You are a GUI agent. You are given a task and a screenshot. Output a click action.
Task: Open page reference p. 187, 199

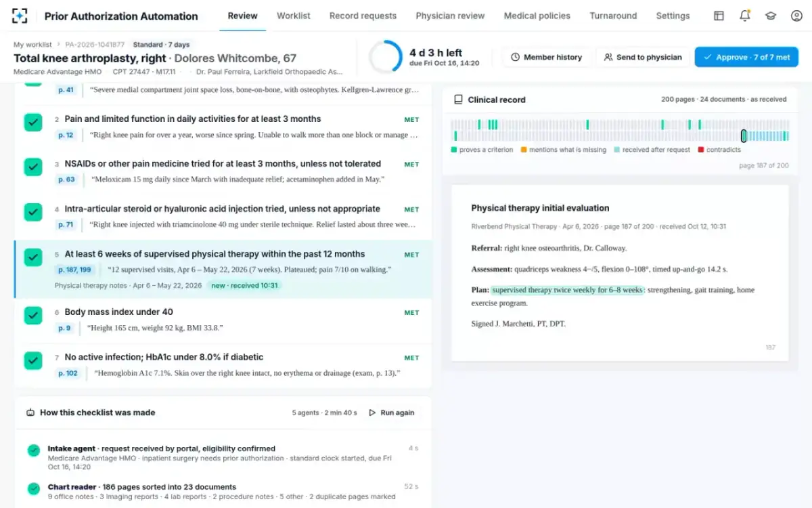[75, 270]
